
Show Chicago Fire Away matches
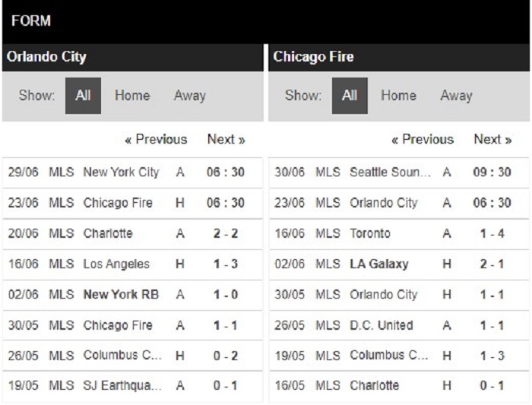(456, 96)
